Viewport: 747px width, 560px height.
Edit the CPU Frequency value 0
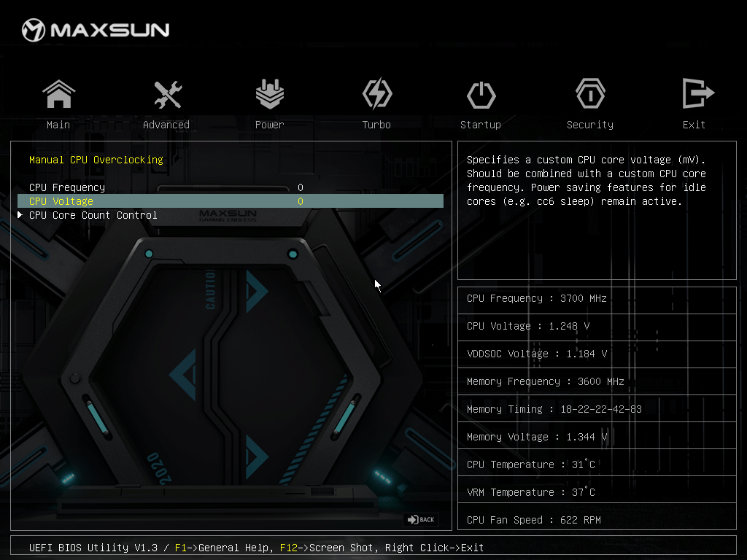(x=301, y=187)
